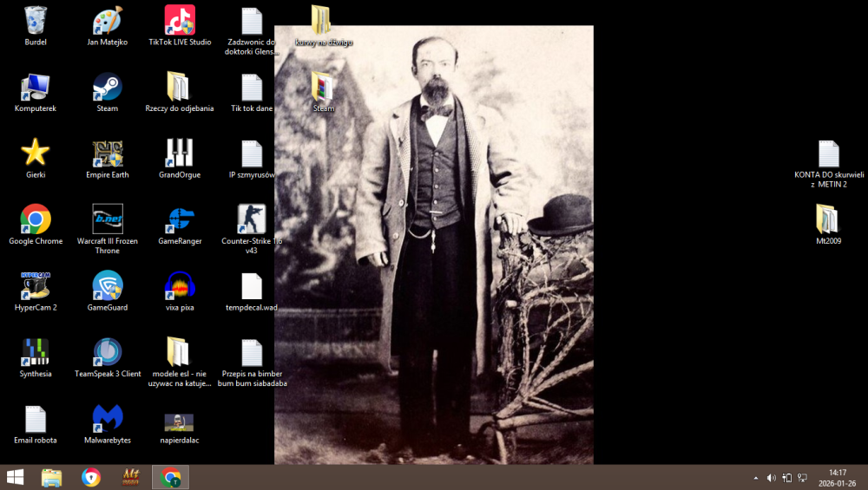The height and width of the screenshot is (490, 868).
Task: Open the Burdel recycle bin icon
Action: coord(36,21)
